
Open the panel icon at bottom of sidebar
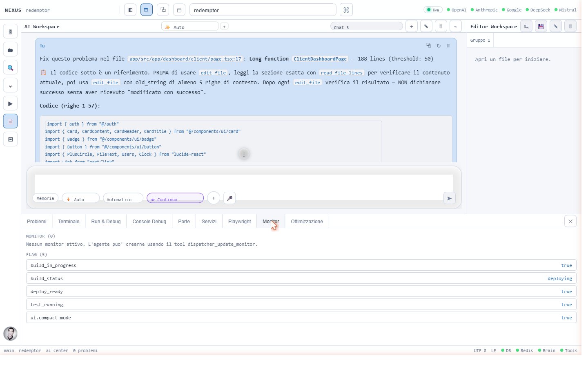click(10, 139)
